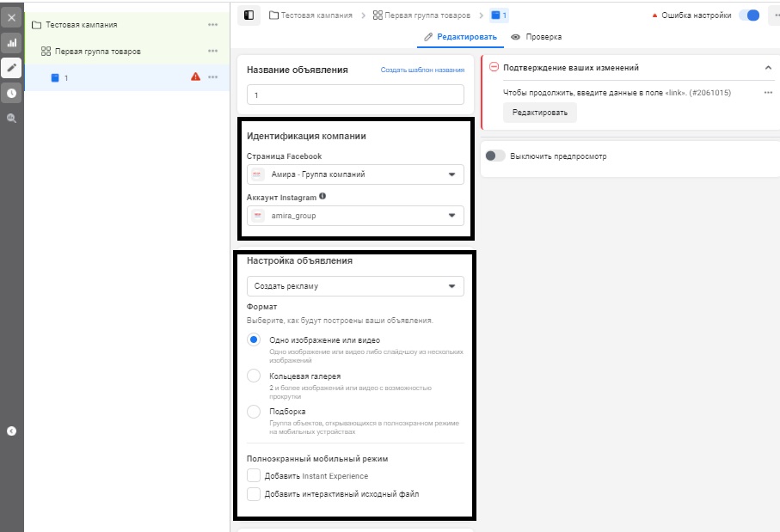Open options menu for Тестовая кампания
The width and height of the screenshot is (780, 532).
click(x=213, y=24)
